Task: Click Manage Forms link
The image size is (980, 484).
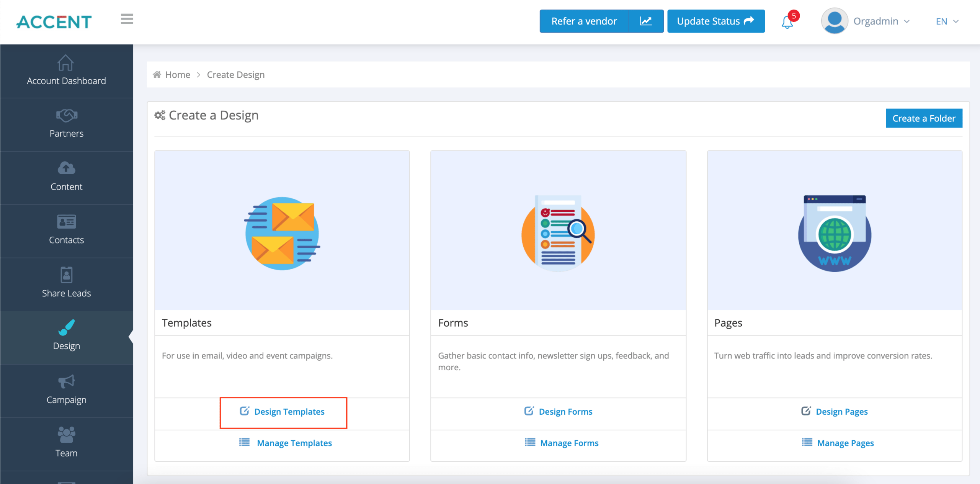Action: [562, 443]
